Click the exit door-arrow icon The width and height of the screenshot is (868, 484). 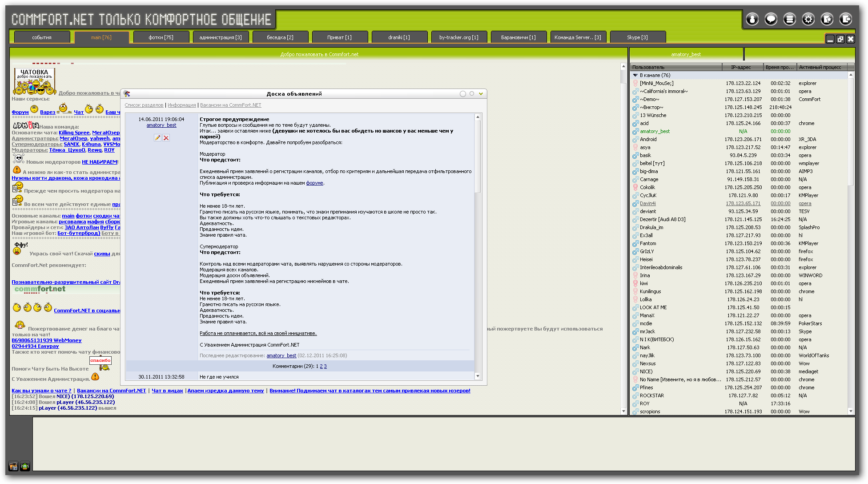coord(845,19)
